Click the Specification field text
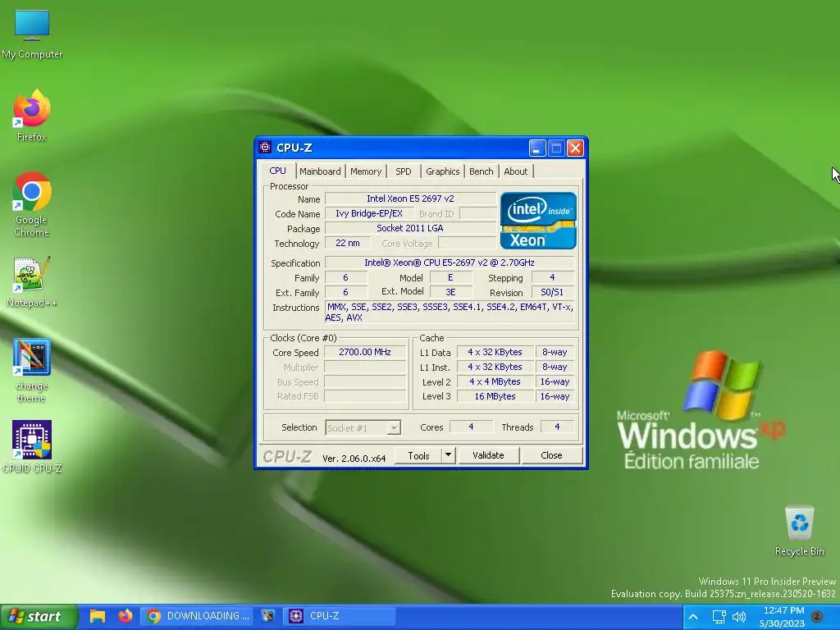This screenshot has width=840, height=630. [450, 262]
